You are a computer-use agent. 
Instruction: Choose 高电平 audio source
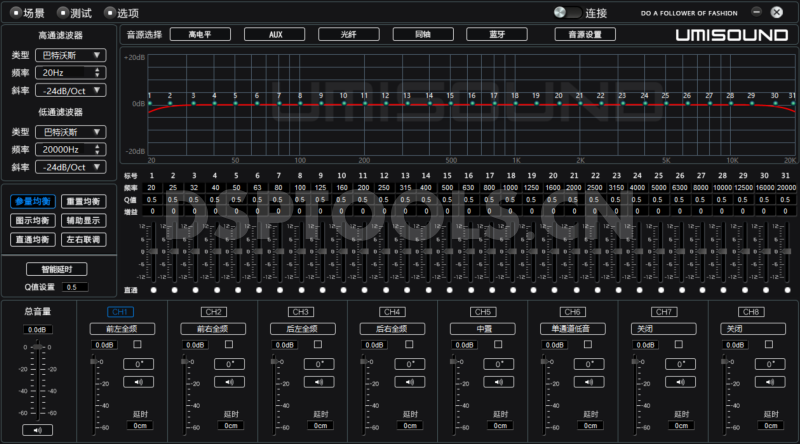(200, 35)
